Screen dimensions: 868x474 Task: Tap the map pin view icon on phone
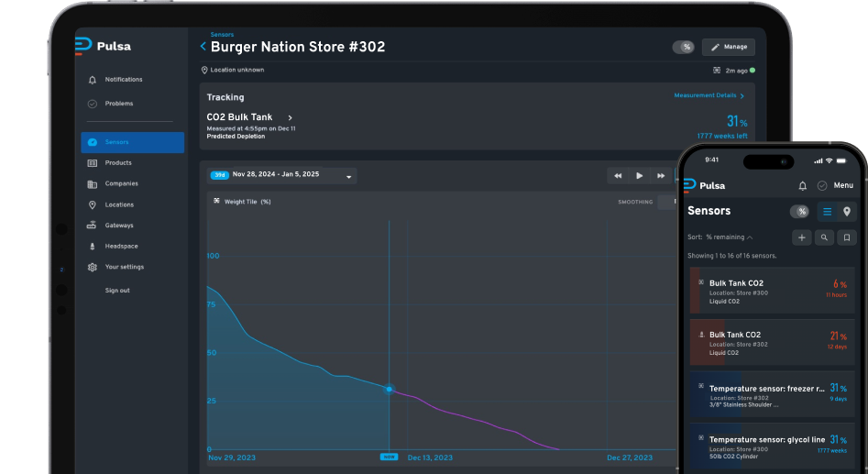point(847,212)
